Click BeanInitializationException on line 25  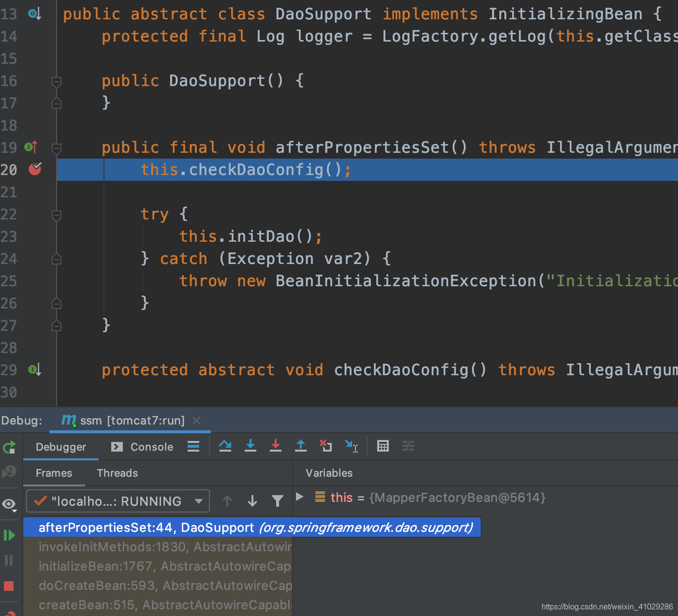coord(406,281)
